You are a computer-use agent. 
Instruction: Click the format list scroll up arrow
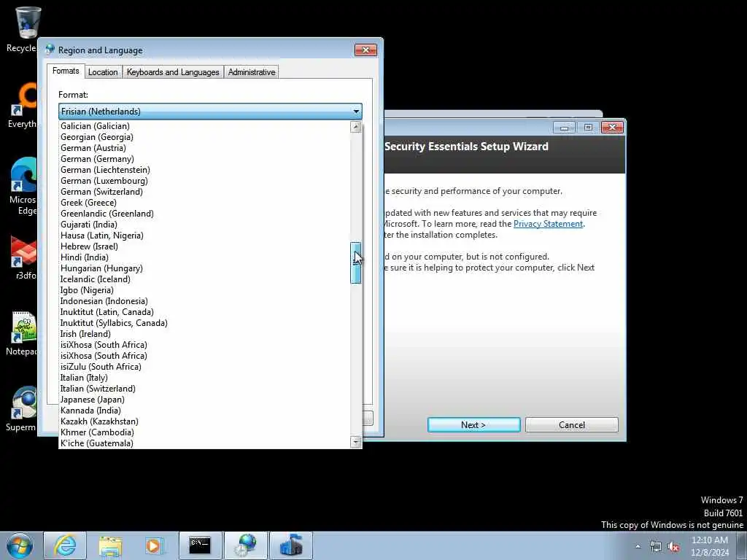tap(356, 127)
